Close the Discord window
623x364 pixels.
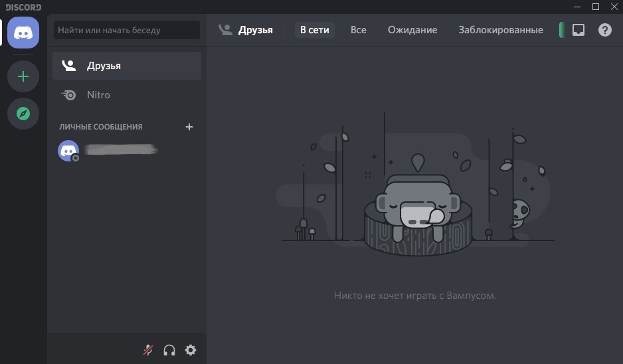[614, 7]
